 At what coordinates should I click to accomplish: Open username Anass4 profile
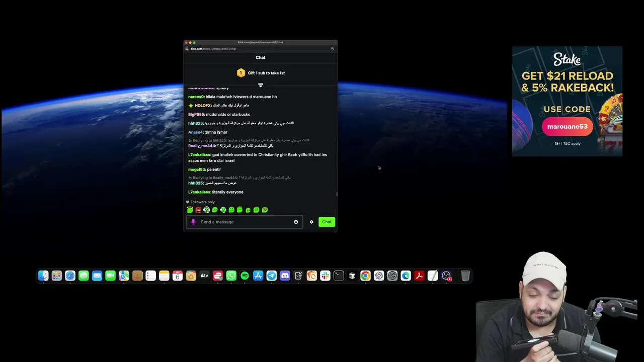(x=196, y=132)
